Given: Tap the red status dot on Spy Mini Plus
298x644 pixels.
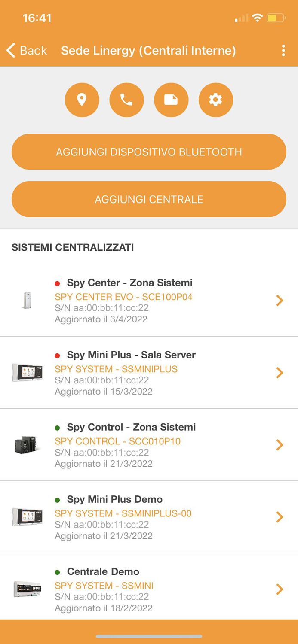Looking at the screenshot, I should coord(58,355).
